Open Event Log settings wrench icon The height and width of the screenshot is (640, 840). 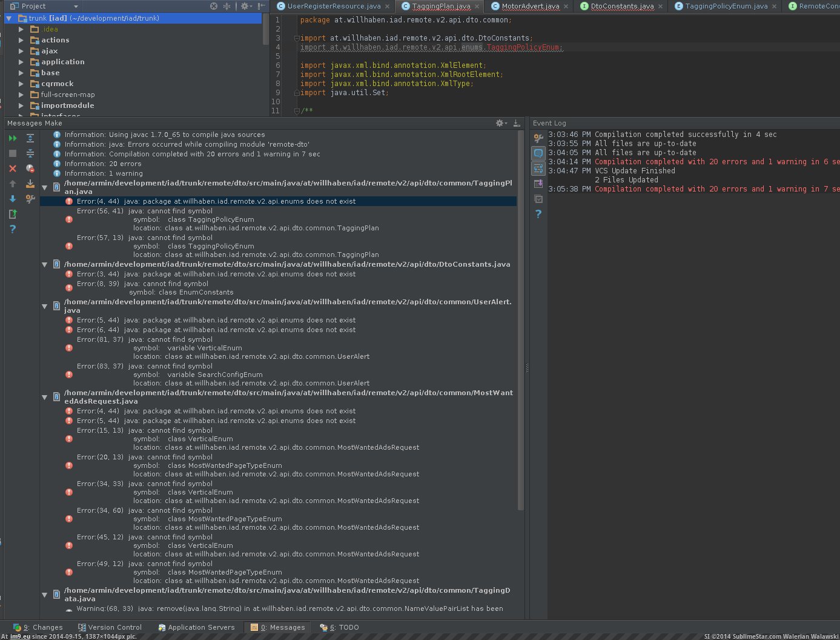click(538, 139)
